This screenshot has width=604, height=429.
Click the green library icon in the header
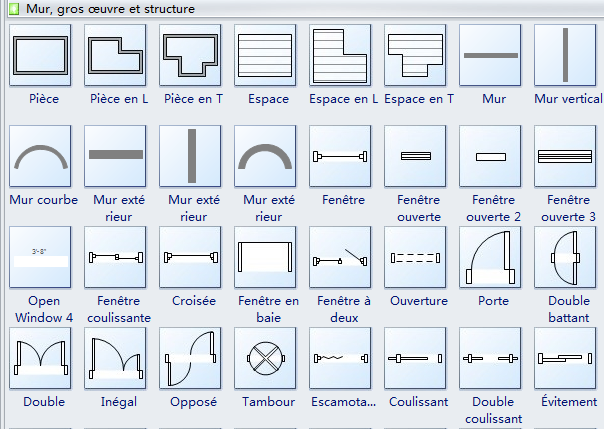tap(14, 8)
